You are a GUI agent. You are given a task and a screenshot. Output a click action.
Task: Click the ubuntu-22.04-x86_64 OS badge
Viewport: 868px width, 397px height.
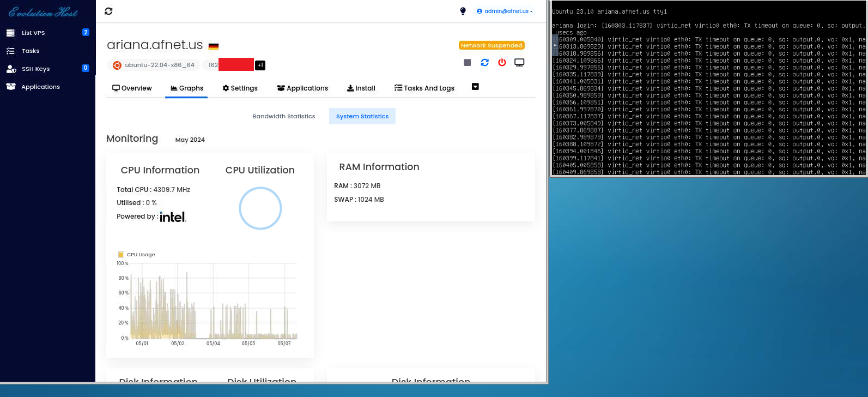[x=154, y=65]
